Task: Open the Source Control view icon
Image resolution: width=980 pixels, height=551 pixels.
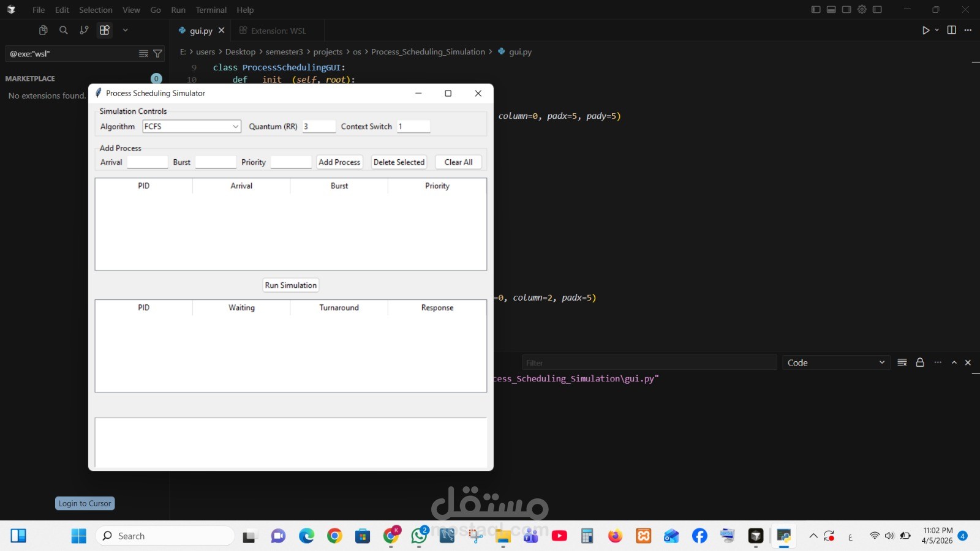Action: pyautogui.click(x=84, y=30)
